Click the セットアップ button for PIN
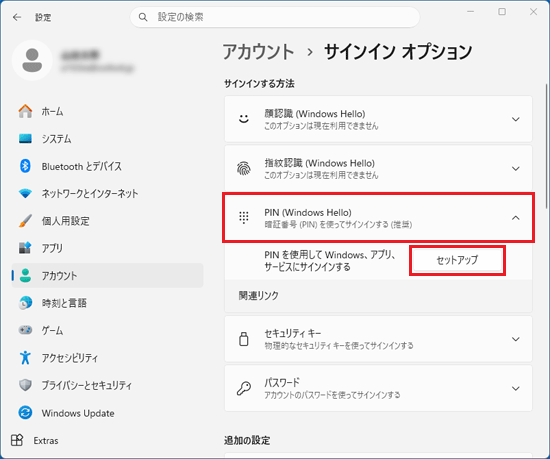This screenshot has height=459, width=550. 457,260
